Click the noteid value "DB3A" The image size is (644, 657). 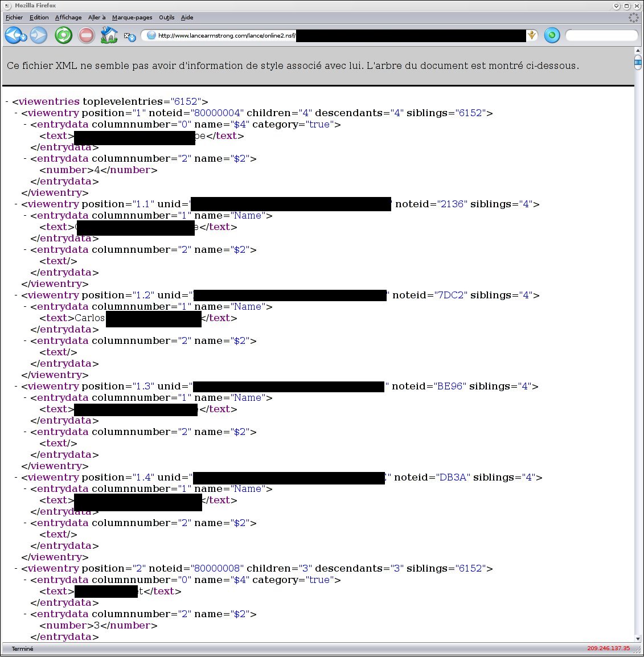453,477
